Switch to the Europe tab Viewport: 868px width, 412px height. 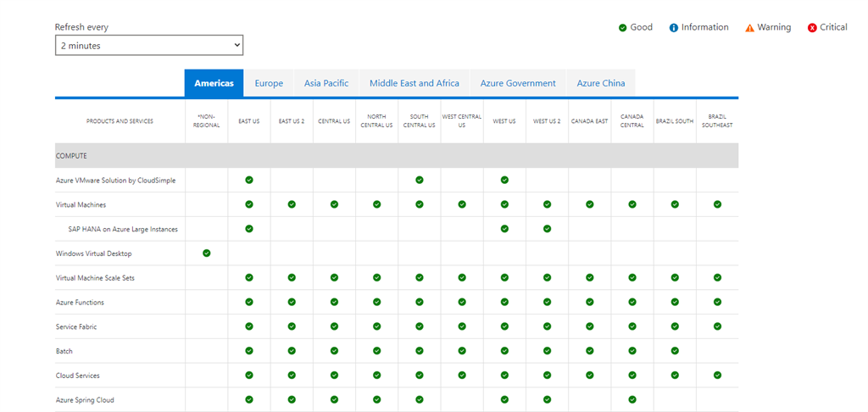coord(269,83)
